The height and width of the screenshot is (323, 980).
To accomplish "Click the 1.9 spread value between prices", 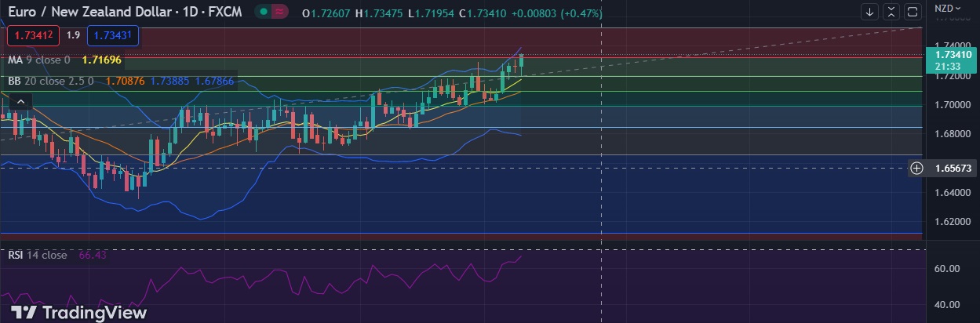I will coord(73,35).
